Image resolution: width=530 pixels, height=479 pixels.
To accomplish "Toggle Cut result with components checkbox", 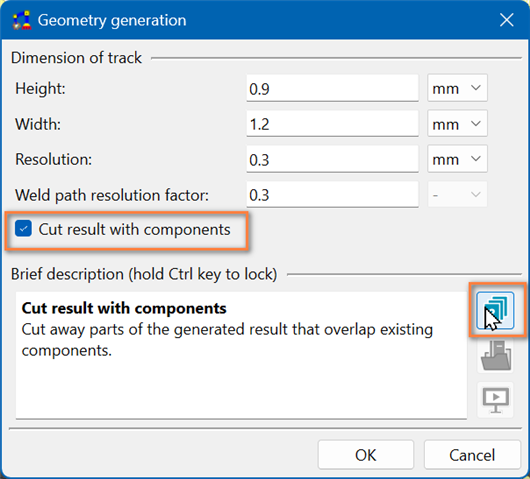I will 23,229.
